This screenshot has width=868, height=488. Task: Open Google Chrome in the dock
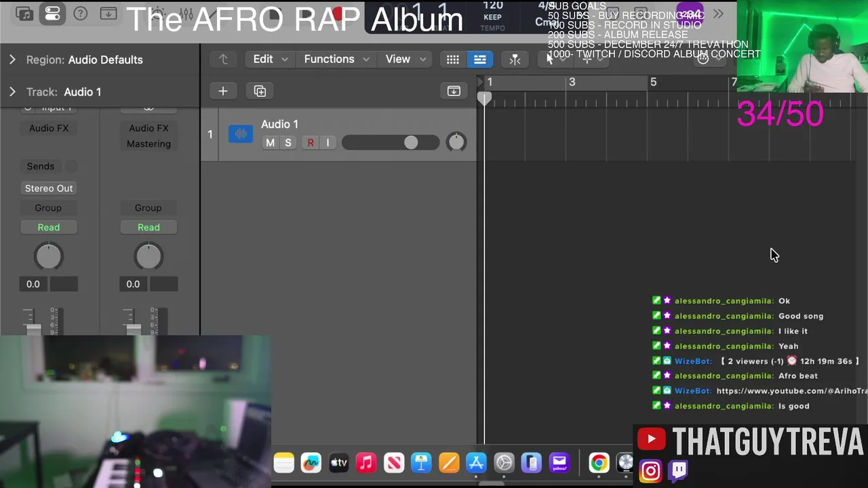[599, 463]
